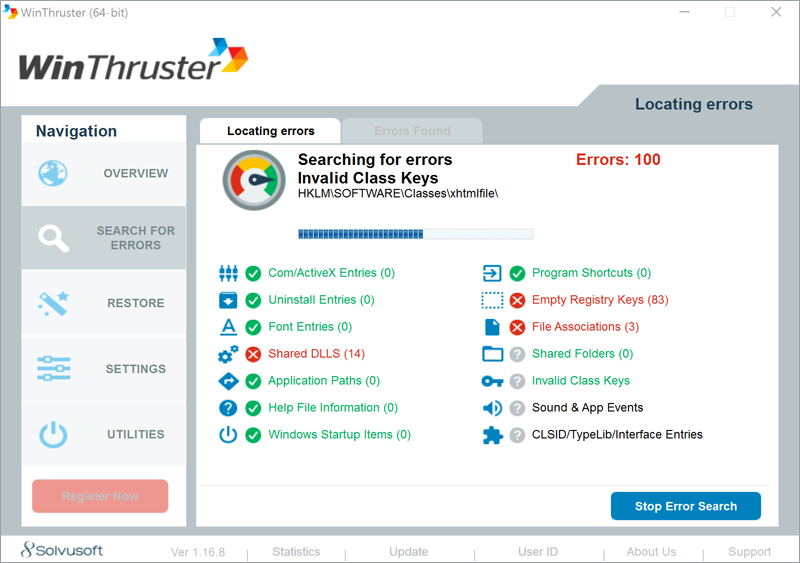Click the Invalid Class Keys key icon
This screenshot has width=800, height=563.
[492, 381]
